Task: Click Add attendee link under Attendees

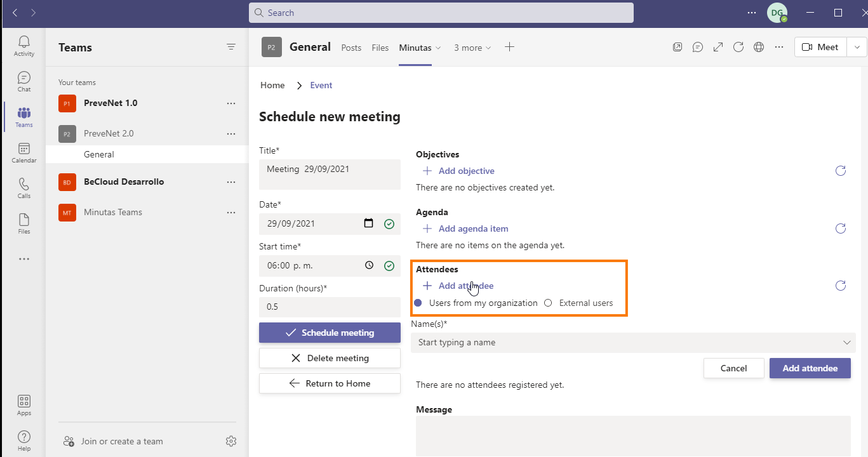Action: 458,286
